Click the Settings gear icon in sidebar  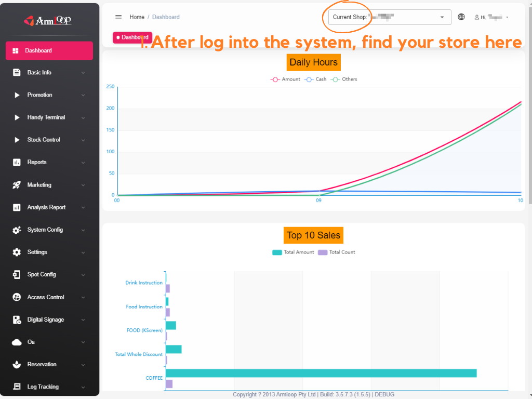(x=17, y=252)
